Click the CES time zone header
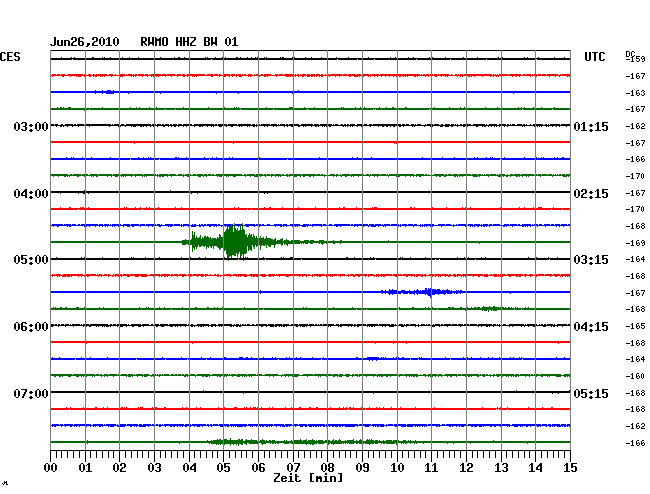Screen dimensions: 650x494 tap(10, 57)
